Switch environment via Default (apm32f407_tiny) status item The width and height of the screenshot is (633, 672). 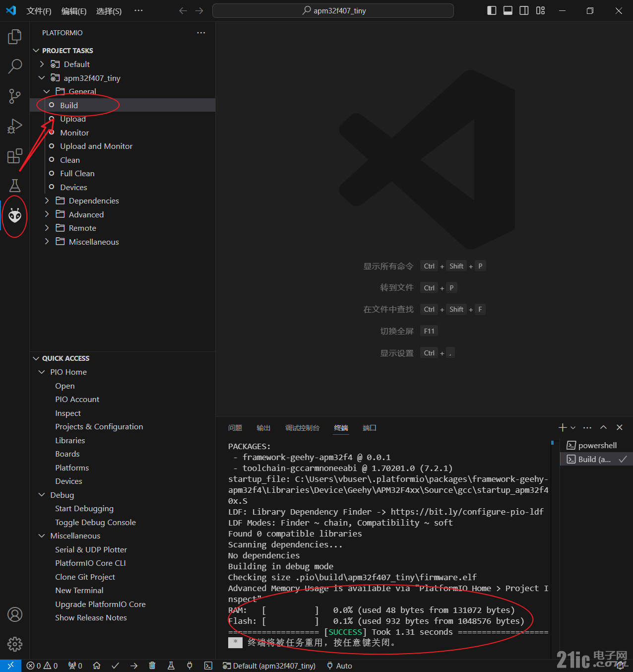[269, 666]
